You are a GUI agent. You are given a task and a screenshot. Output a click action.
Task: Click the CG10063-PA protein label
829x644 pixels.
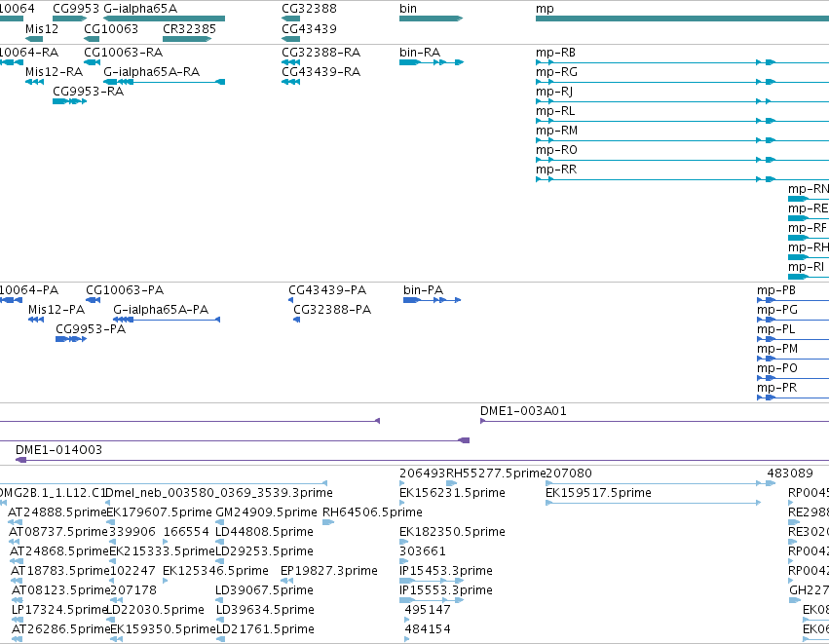coord(125,290)
